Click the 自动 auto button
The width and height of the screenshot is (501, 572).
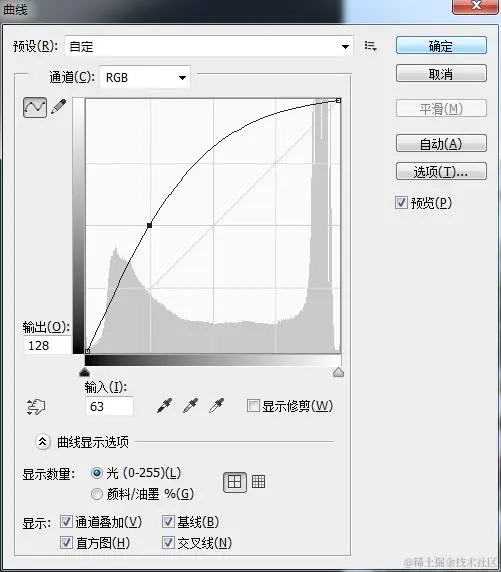pos(441,143)
